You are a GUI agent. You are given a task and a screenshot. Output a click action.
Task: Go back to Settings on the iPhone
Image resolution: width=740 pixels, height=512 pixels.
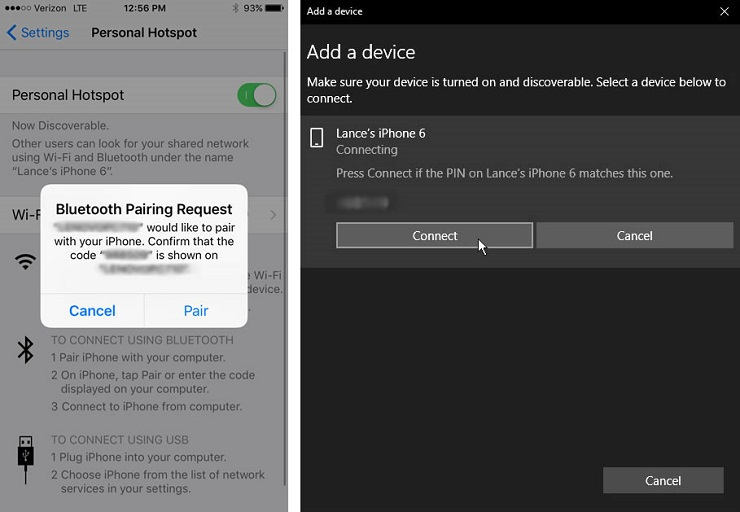(x=38, y=33)
